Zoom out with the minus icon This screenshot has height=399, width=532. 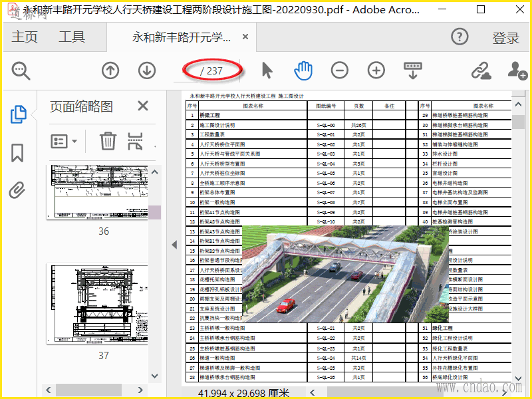pos(340,70)
